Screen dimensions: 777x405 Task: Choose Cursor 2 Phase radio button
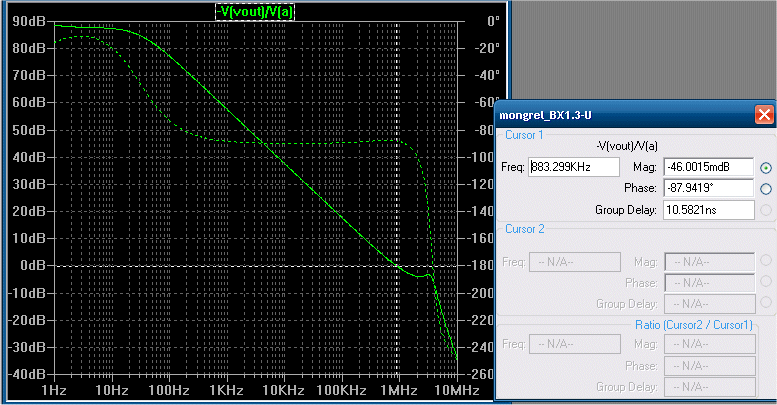click(x=766, y=282)
